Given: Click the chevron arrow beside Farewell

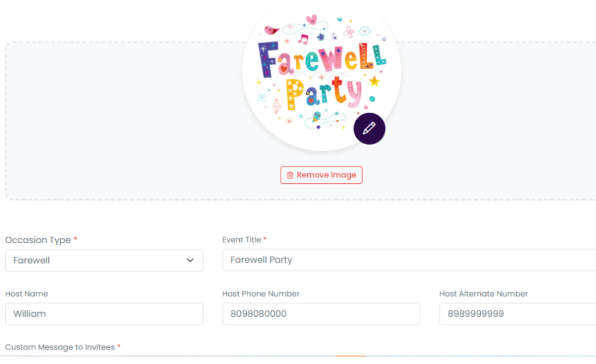Looking at the screenshot, I should [x=190, y=260].
